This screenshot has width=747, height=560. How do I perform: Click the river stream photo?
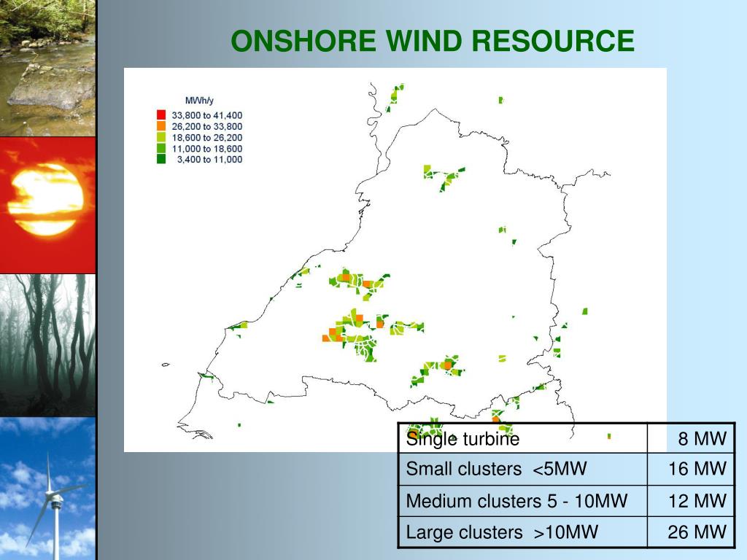click(x=47, y=68)
